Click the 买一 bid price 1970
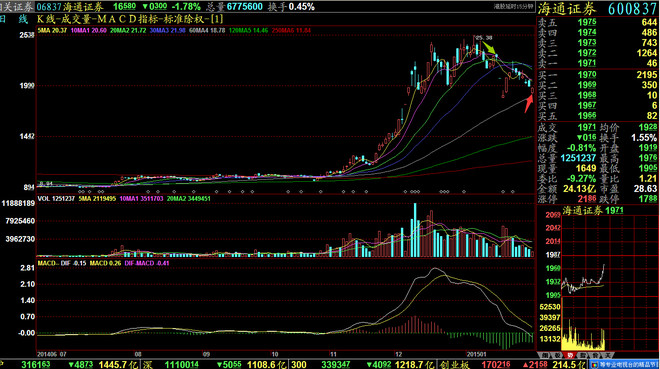This screenshot has height=369, width=660. (x=587, y=75)
